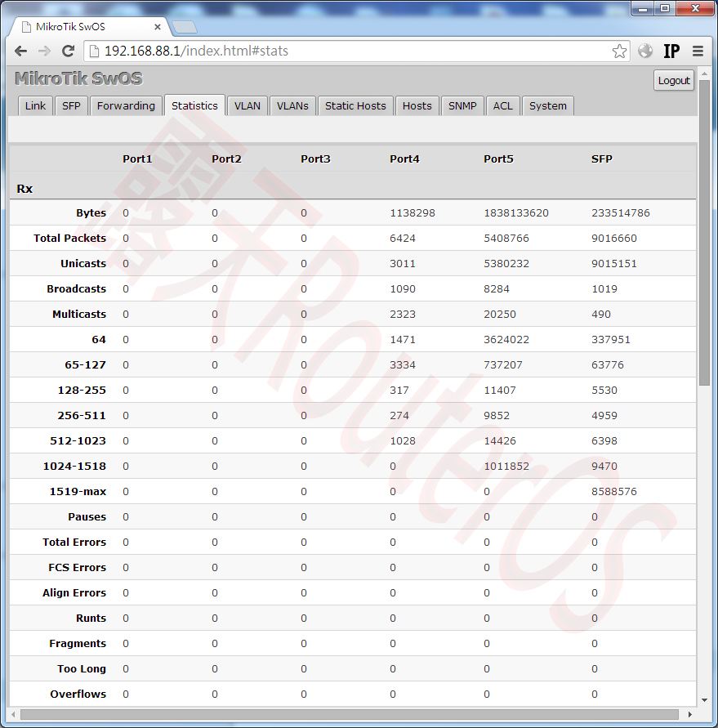Click the browser forward arrow
The image size is (718, 728).
pos(44,51)
